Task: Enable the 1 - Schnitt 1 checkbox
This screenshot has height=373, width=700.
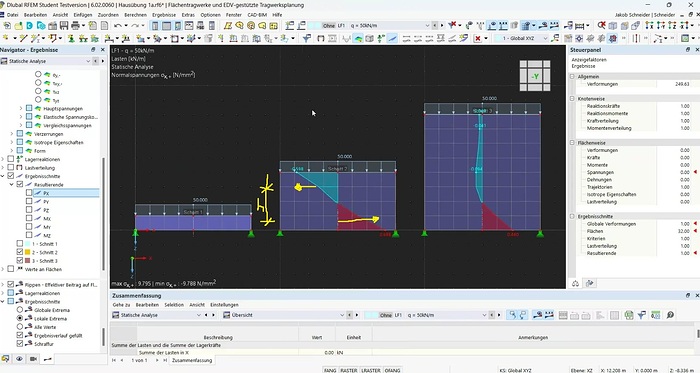Action: pyautogui.click(x=20, y=244)
